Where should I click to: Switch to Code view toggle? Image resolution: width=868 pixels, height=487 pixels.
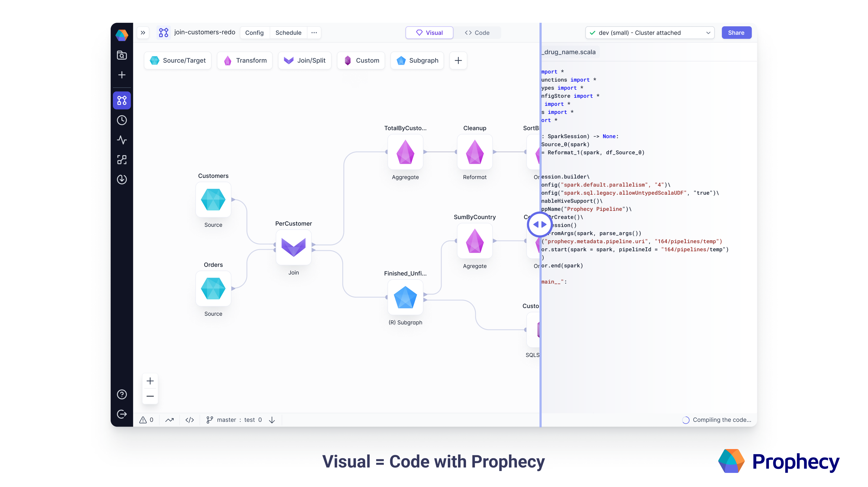(477, 33)
